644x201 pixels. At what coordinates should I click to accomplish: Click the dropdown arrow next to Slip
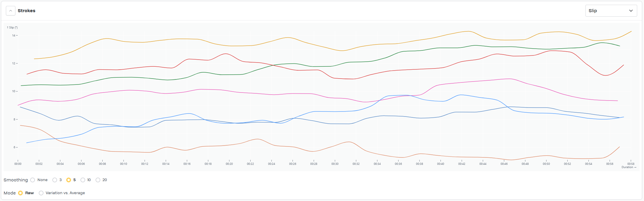(631, 11)
